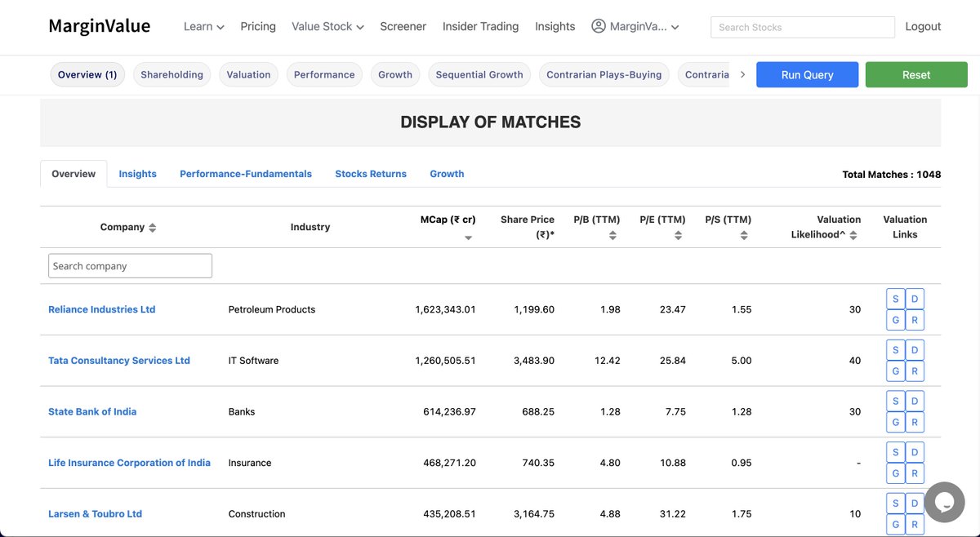Click the R link for Reliance Industries
This screenshot has height=537, width=980.
915,320
